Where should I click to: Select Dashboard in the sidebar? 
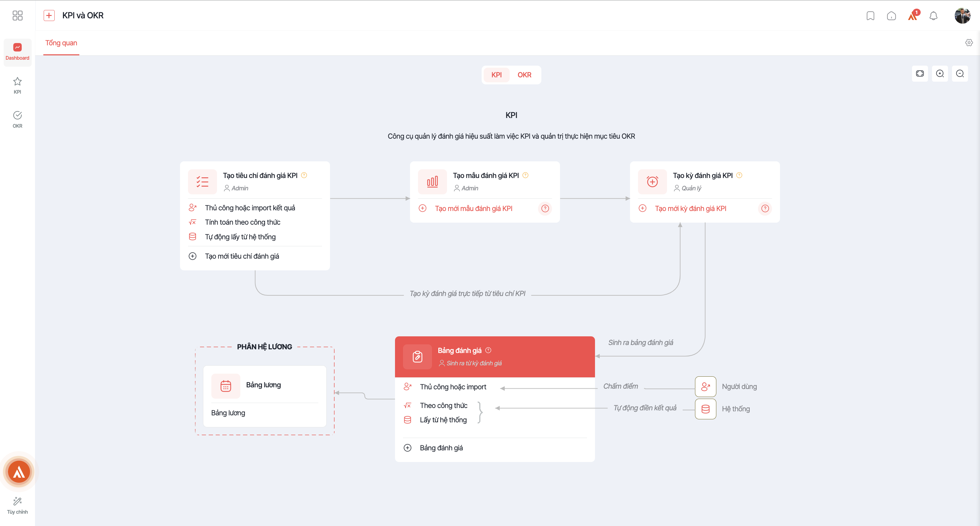click(x=17, y=52)
